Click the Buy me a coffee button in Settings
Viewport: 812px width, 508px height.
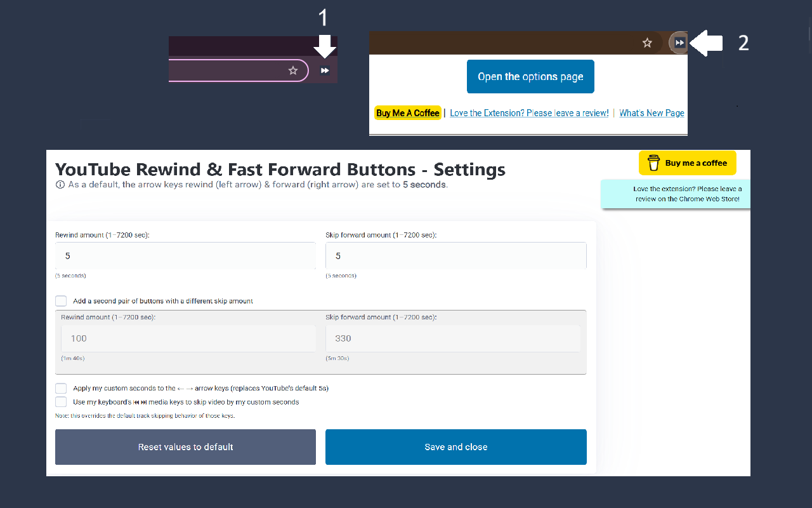point(688,163)
